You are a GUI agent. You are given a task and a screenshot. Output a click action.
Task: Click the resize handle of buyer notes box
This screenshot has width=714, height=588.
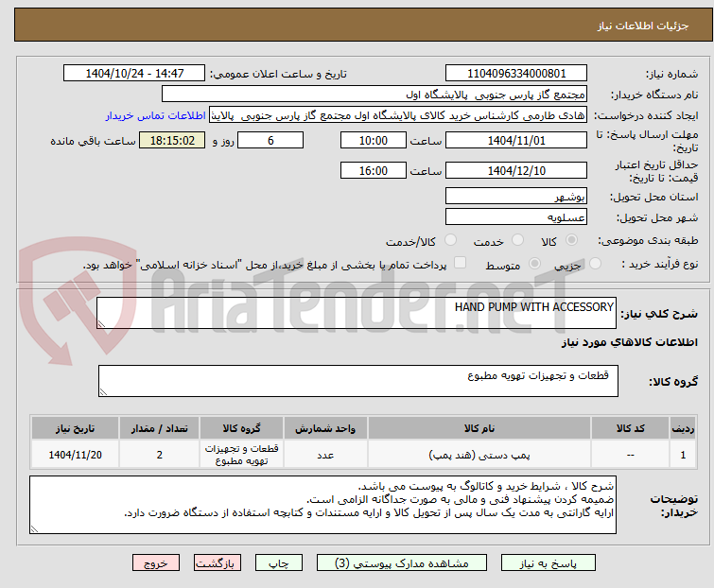pyautogui.click(x=35, y=528)
